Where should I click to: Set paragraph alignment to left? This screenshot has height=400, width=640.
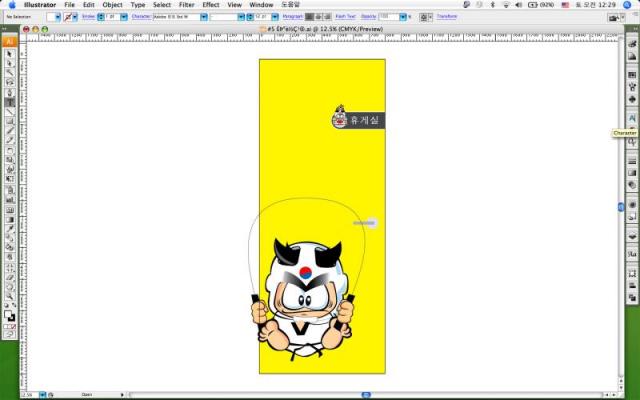(309, 17)
